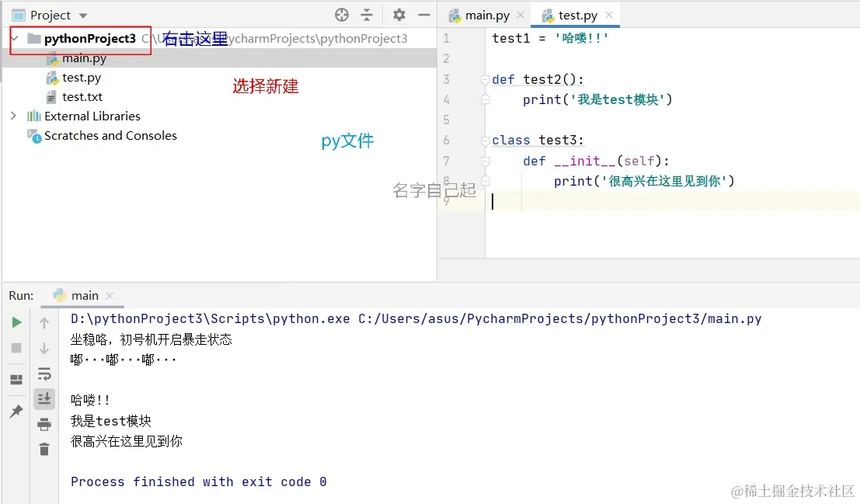Screen dimensions: 860x504
Task: Fold the __init__ method gutter marker
Action: pos(485,162)
